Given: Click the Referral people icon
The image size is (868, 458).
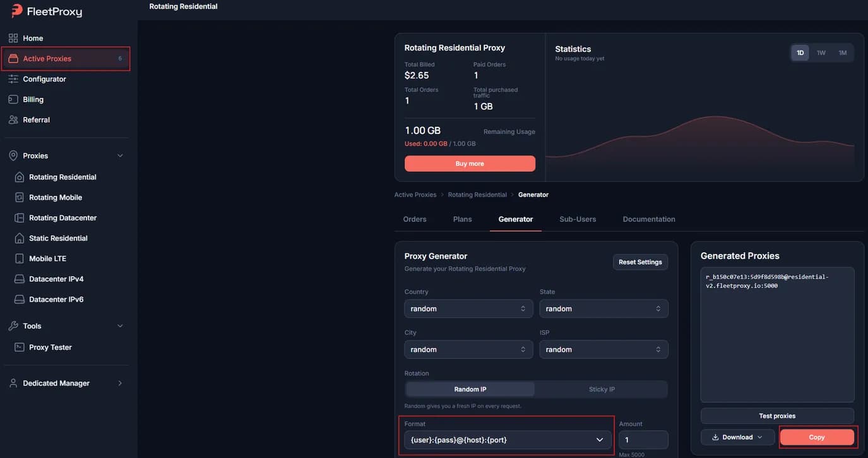Looking at the screenshot, I should tap(13, 119).
